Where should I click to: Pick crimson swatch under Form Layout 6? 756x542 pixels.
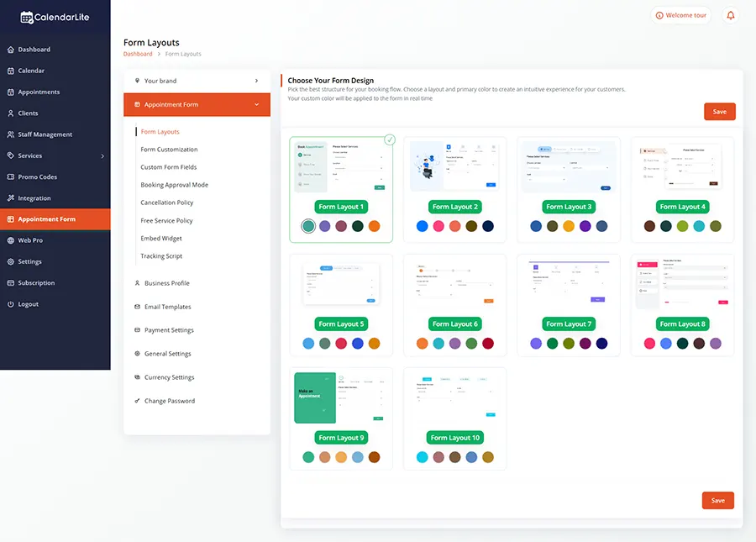click(x=488, y=344)
